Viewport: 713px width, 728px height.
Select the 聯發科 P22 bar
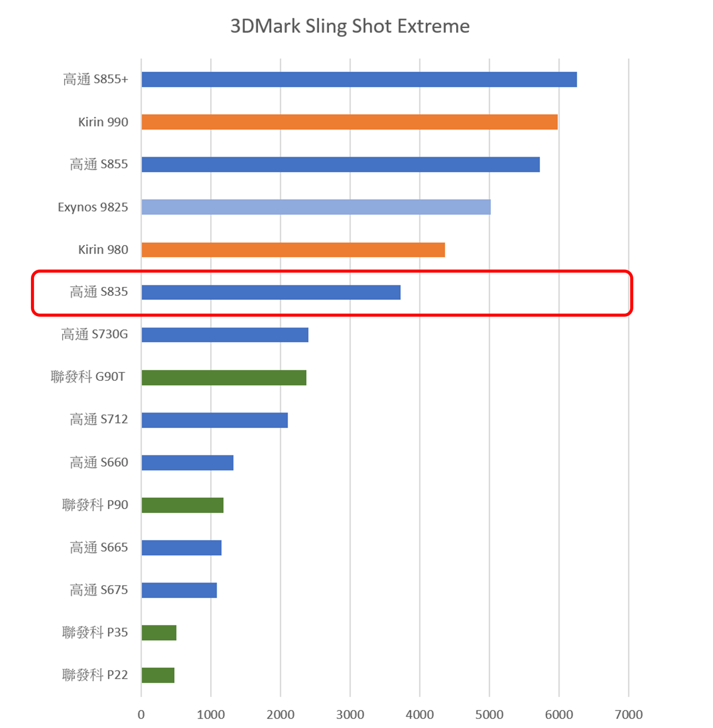pyautogui.click(x=158, y=675)
